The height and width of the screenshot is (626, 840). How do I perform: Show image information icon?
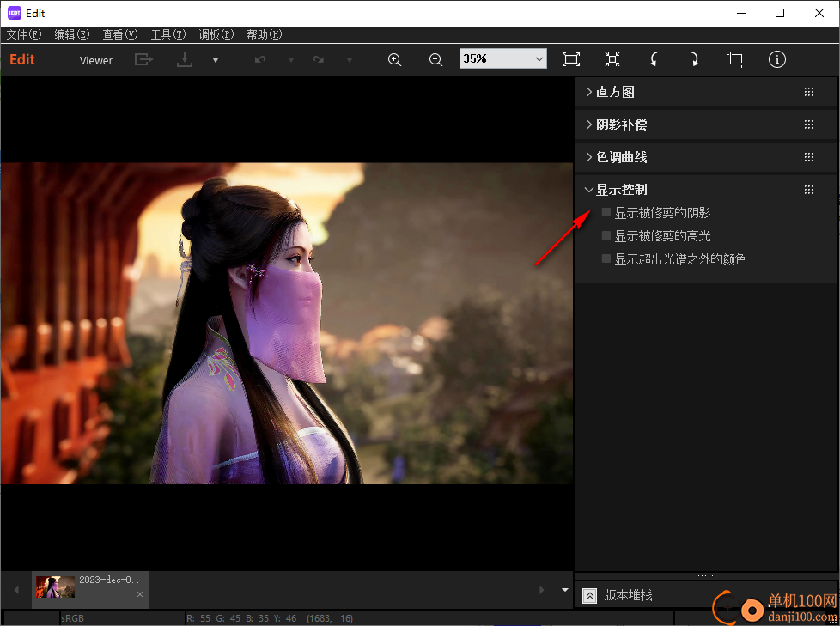[776, 59]
